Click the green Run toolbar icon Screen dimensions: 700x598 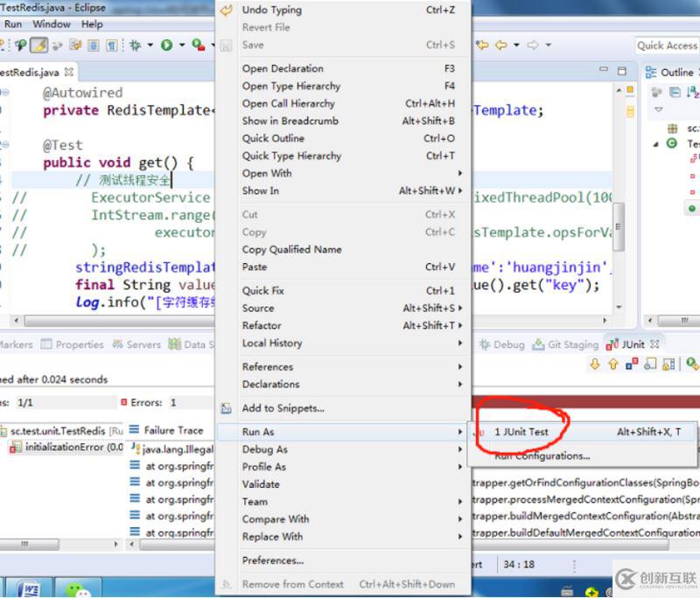tap(166, 45)
